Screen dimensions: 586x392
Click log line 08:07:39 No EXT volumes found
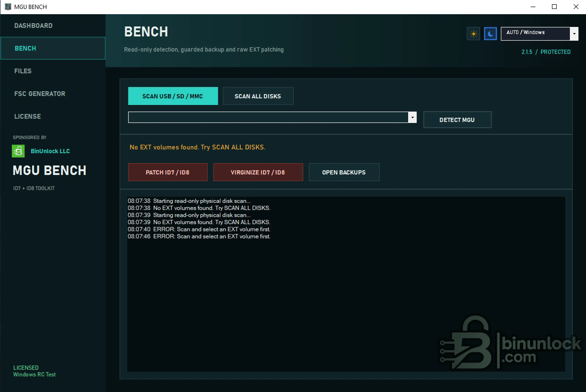click(x=199, y=222)
